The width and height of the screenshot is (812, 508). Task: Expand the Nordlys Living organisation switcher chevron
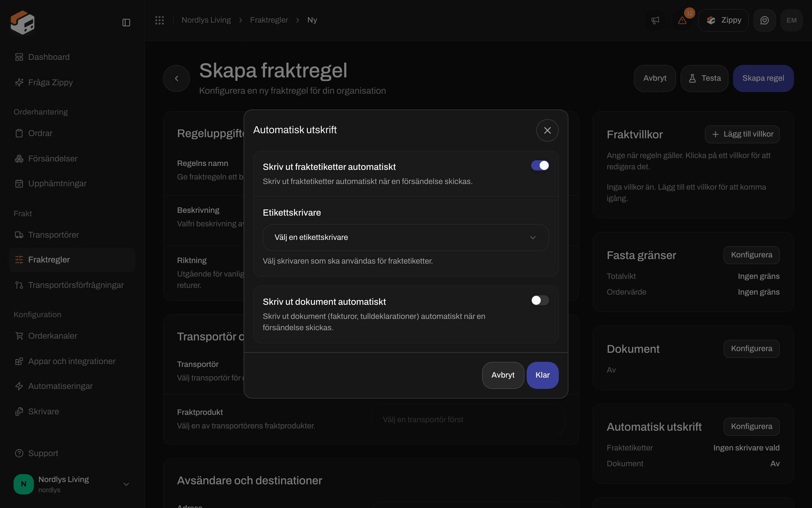point(126,484)
